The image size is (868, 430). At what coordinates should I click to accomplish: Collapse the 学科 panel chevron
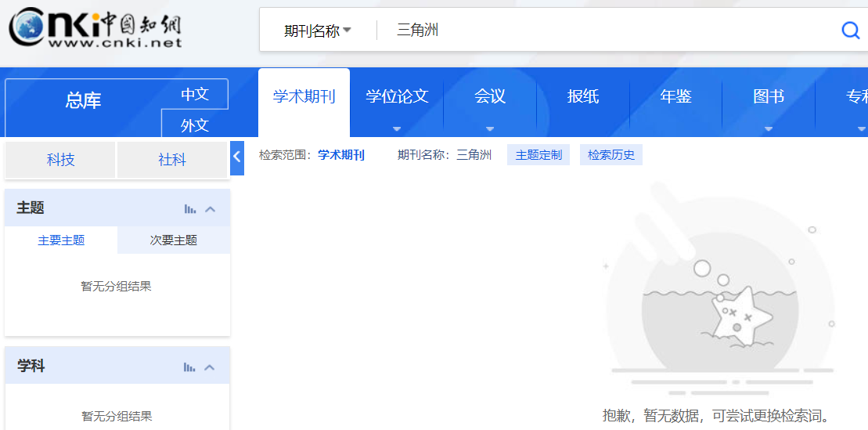pos(210,367)
